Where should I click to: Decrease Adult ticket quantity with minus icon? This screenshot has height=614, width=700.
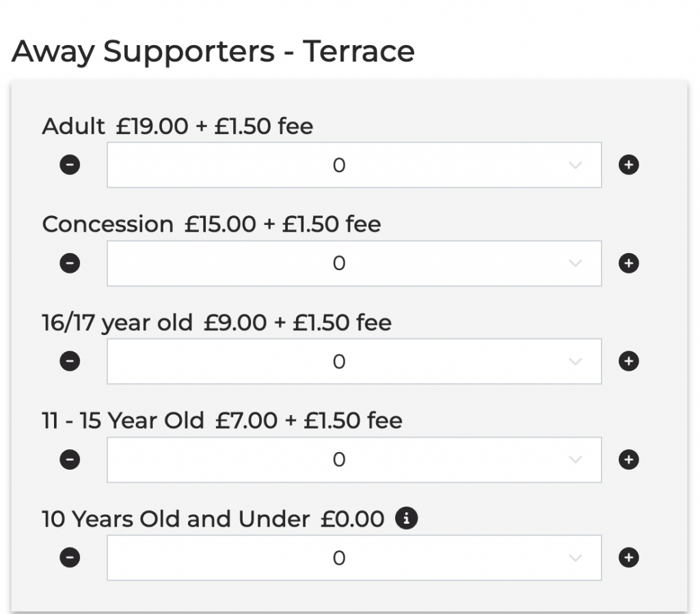[70, 165]
